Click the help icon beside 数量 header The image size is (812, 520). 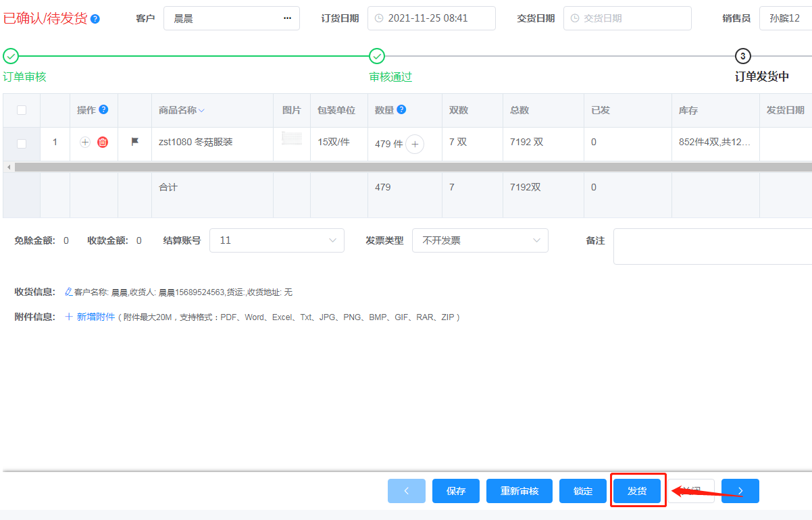tap(401, 110)
